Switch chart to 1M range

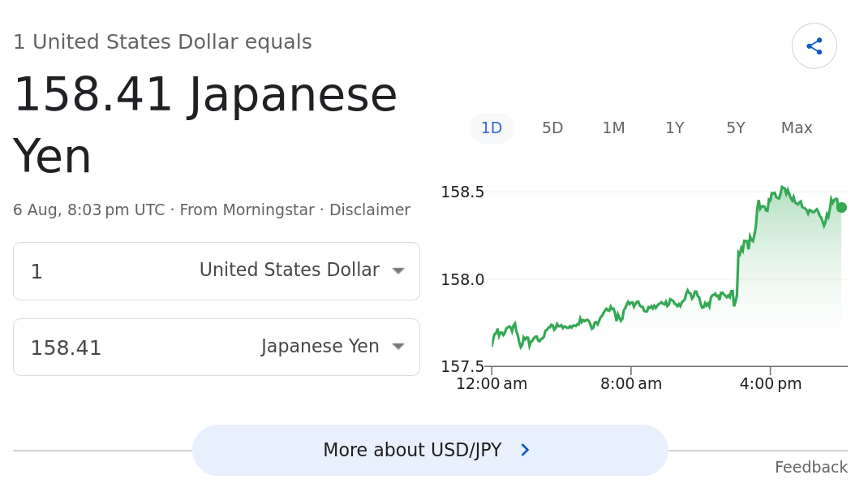[613, 128]
